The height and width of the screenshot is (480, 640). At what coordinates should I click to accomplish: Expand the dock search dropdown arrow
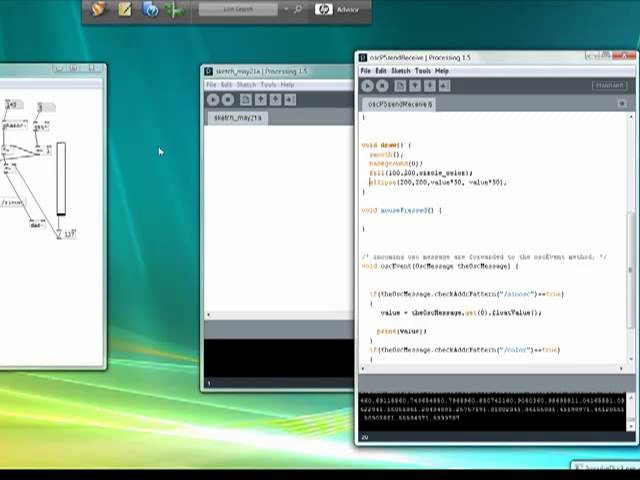(286, 9)
